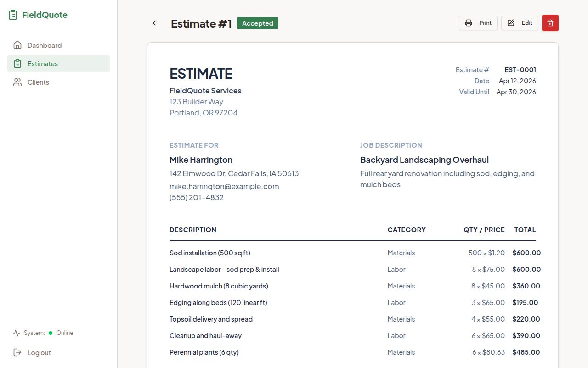This screenshot has height=368, width=588.
Task: Switch to Dashboard in the navigation
Action: [x=44, y=45]
